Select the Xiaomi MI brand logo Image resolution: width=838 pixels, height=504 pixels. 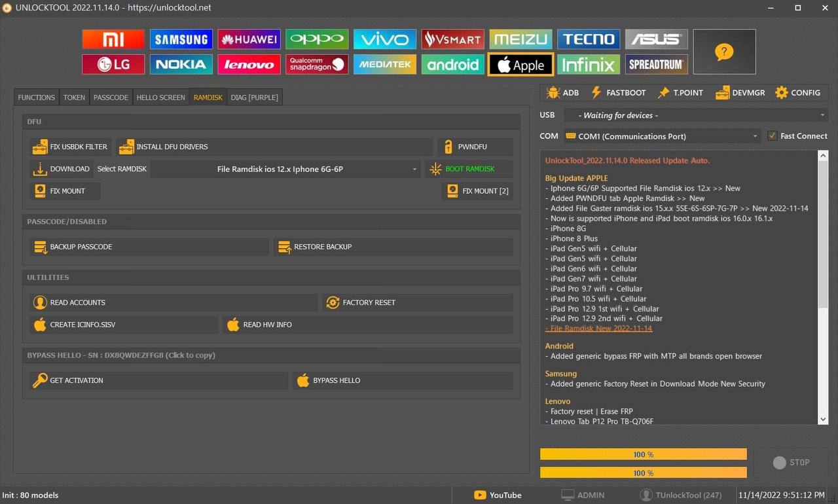tap(113, 39)
